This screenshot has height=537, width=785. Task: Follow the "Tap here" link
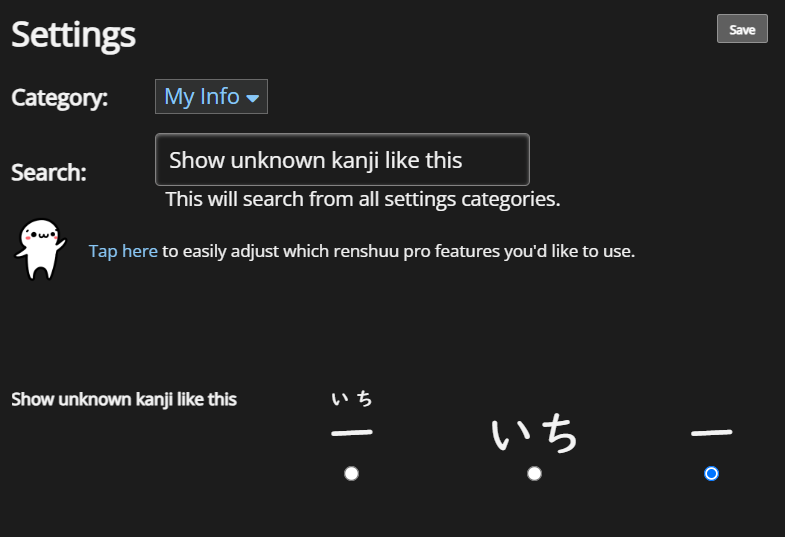(123, 251)
